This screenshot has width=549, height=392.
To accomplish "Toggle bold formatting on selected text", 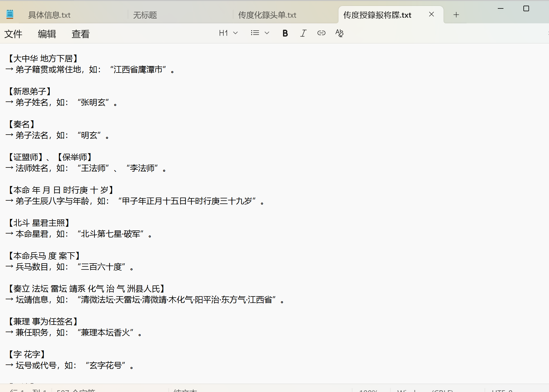I will click(285, 33).
